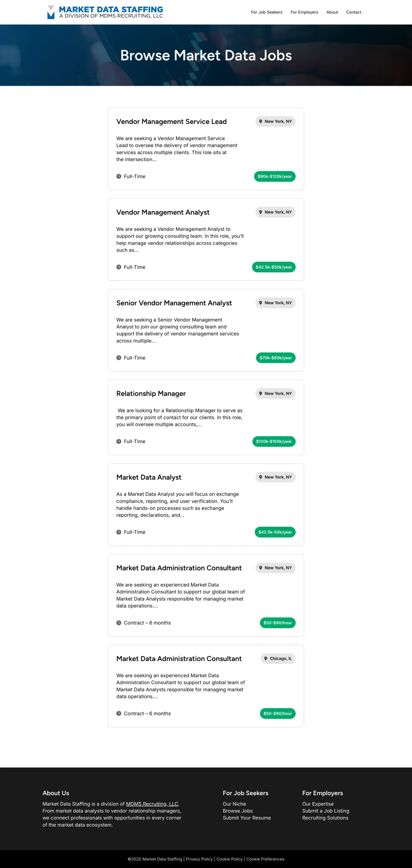Click clock icon on Relationship Manager card

[x=119, y=441]
